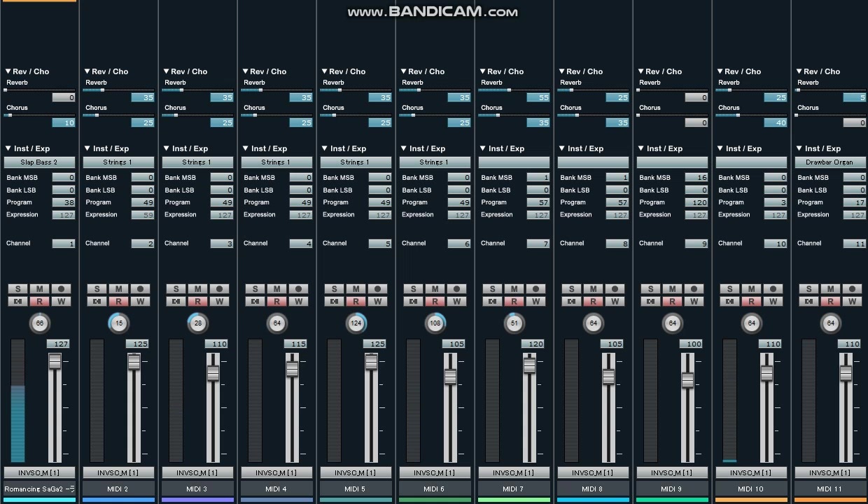Edit Program value 120 on MIDI 9
The width and height of the screenshot is (868, 504).
click(696, 202)
